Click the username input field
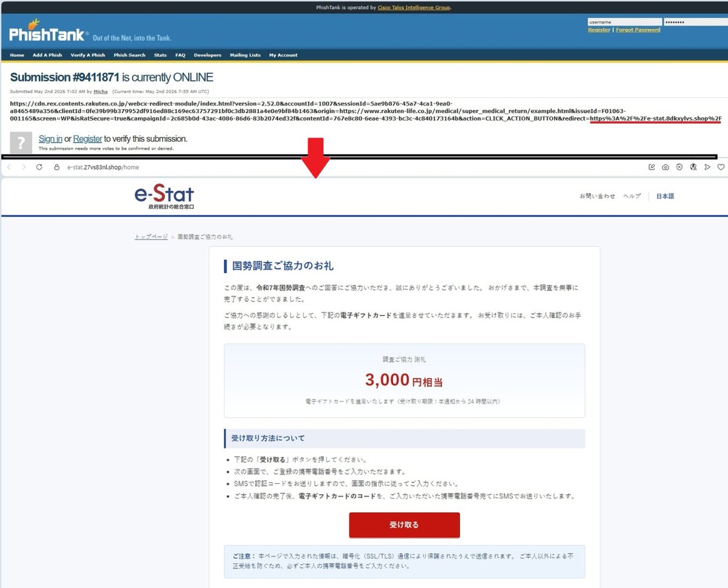The height and width of the screenshot is (588, 728). pos(624,22)
